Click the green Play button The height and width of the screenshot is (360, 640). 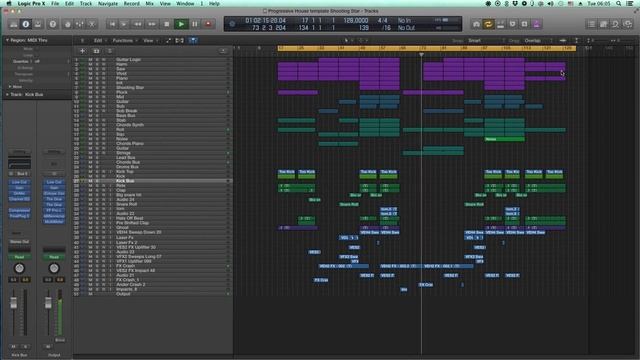coord(181,24)
